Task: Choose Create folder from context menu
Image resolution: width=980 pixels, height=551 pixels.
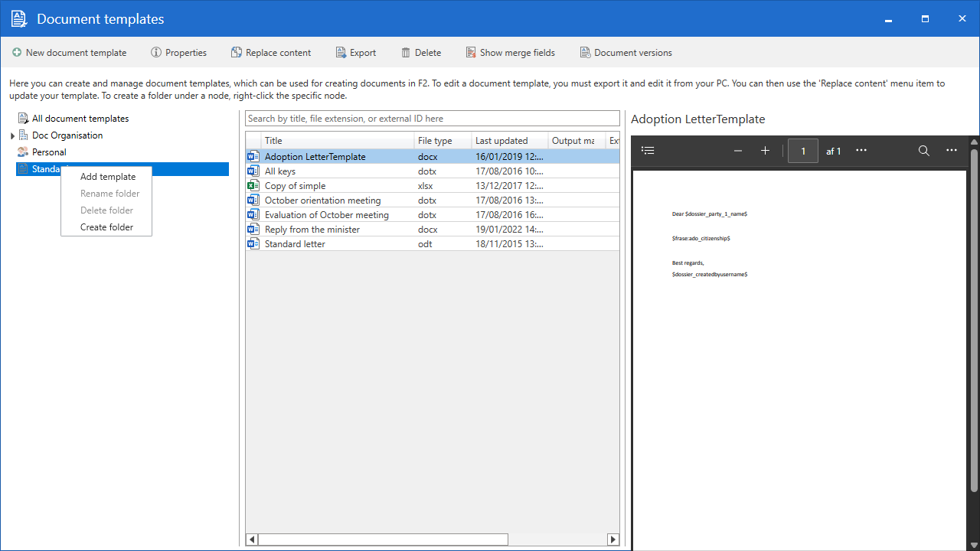Action: [106, 227]
